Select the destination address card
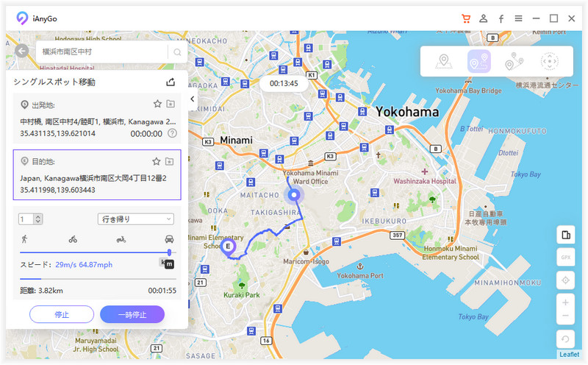 (x=97, y=174)
